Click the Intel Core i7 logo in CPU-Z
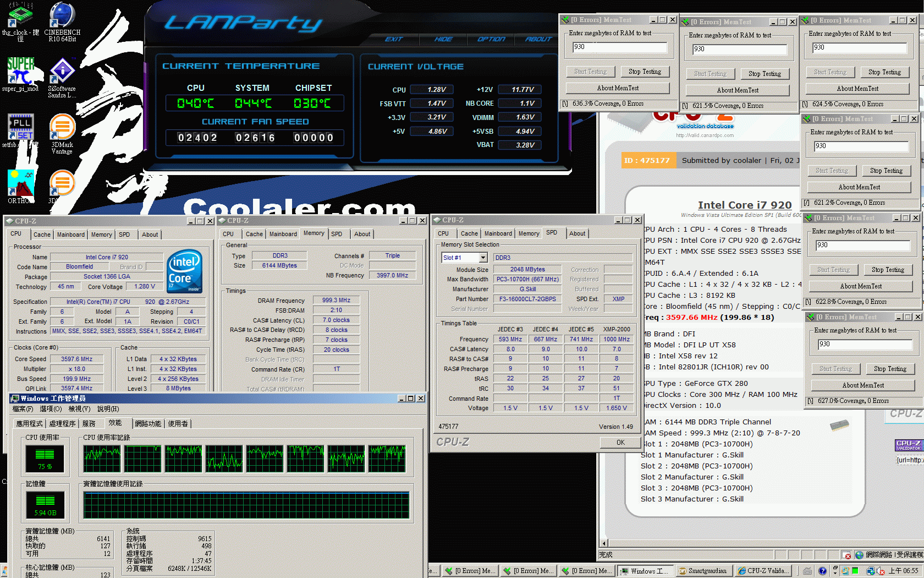This screenshot has height=578, width=924. [x=185, y=271]
